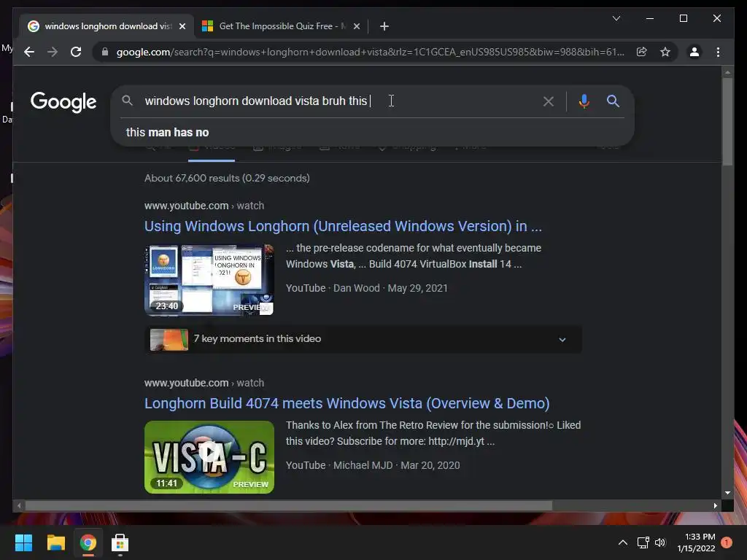
Task: Click the second www.youtube.com watch URL
Action: coord(204,383)
